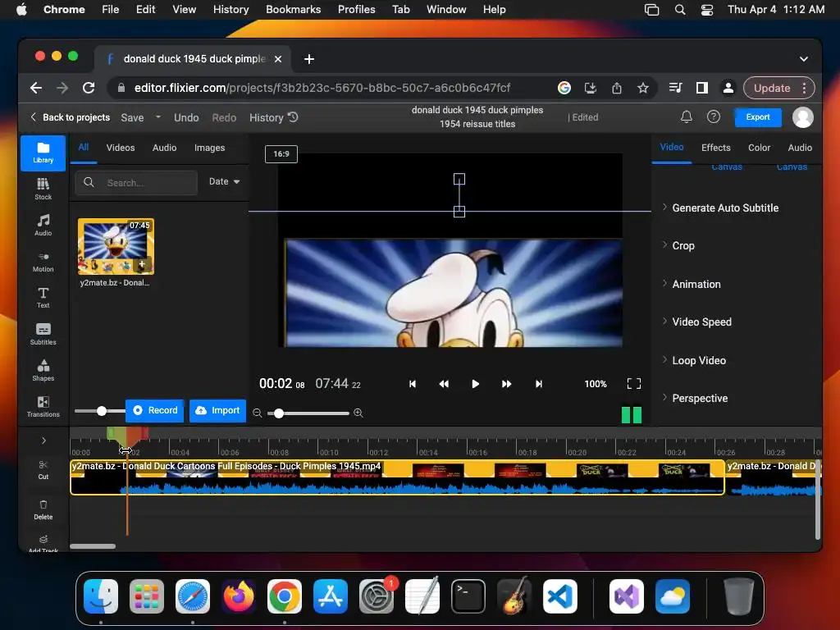Go Back to projects
Viewport: 840px width, 630px height.
coord(70,116)
